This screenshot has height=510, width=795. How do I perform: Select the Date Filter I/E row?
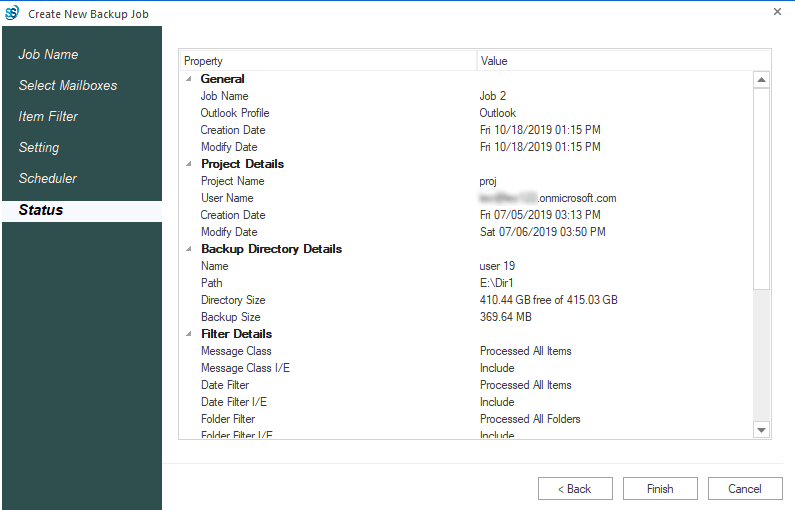tap(466, 402)
